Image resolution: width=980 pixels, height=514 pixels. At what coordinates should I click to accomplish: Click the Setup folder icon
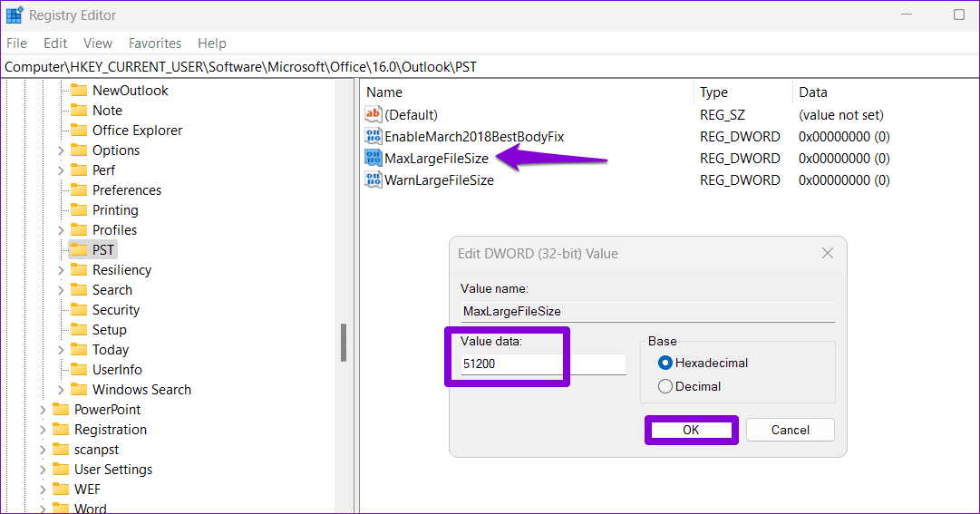pyautogui.click(x=79, y=330)
